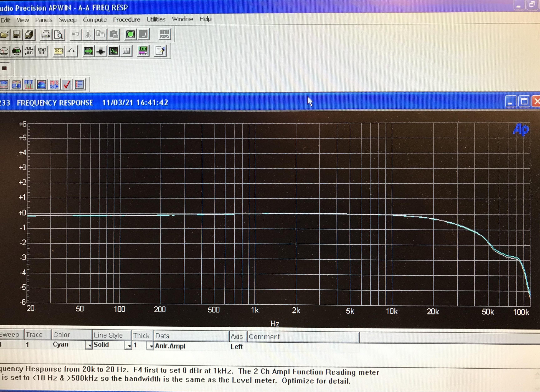540x392 pixels.
Task: Click the FFT spectrum test icon
Action: [x=29, y=84]
